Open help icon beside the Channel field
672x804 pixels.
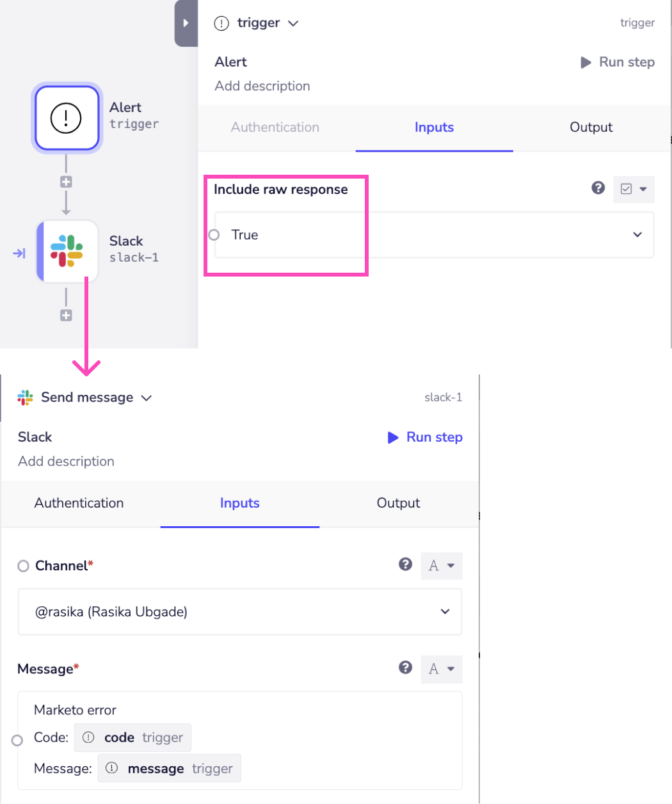pyautogui.click(x=405, y=564)
